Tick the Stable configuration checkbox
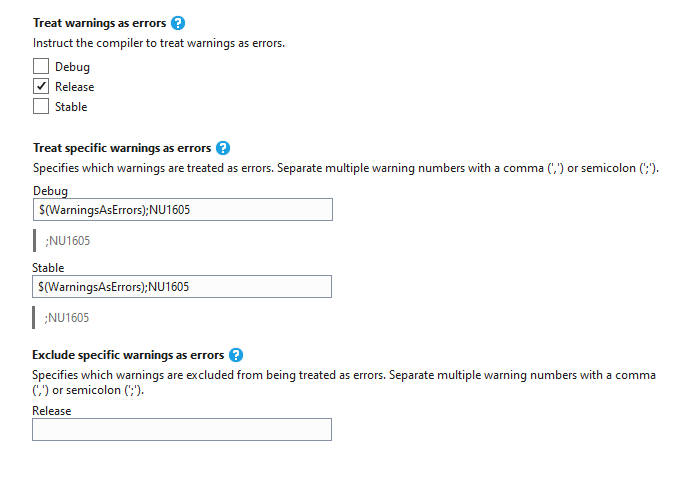693x477 pixels. click(x=41, y=107)
